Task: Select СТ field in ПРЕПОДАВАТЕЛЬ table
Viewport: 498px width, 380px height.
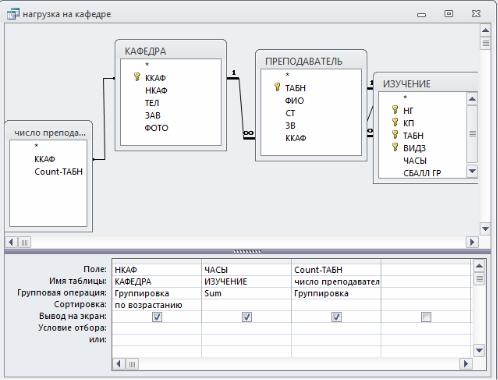Action: pos(290,113)
